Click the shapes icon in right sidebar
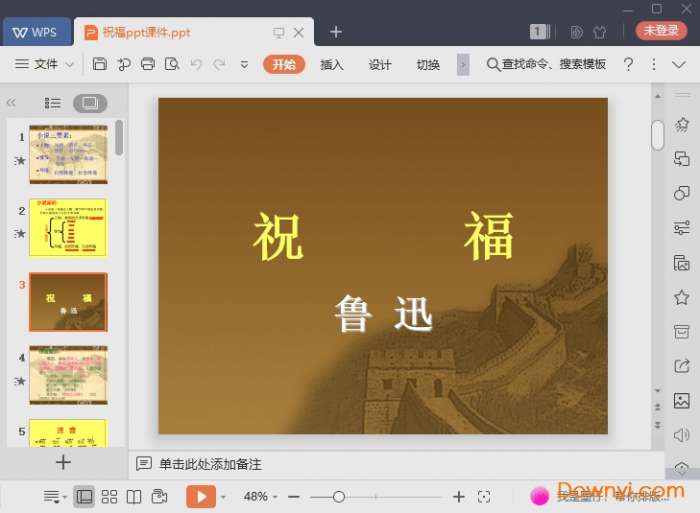 tap(682, 193)
